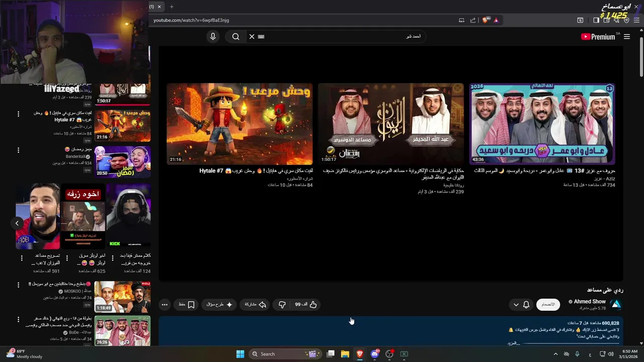The image size is (644, 362).
Task: Clear the YouTube search box text
Action: (x=252, y=36)
